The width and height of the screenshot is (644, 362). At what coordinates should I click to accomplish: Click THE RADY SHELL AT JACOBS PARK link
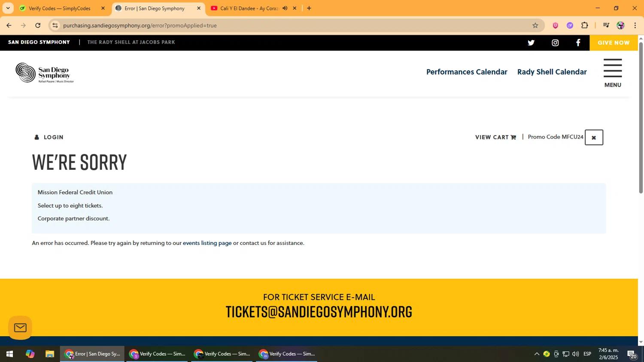(x=131, y=42)
